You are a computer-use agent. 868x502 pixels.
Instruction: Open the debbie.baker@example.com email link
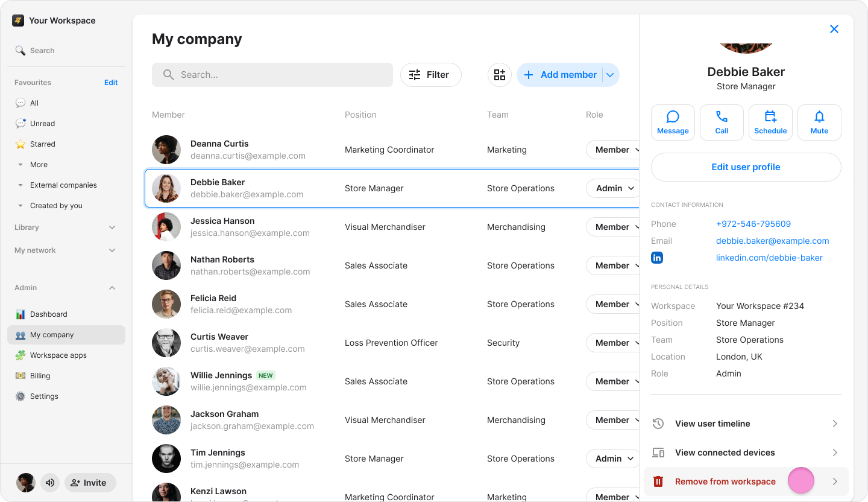coord(772,241)
